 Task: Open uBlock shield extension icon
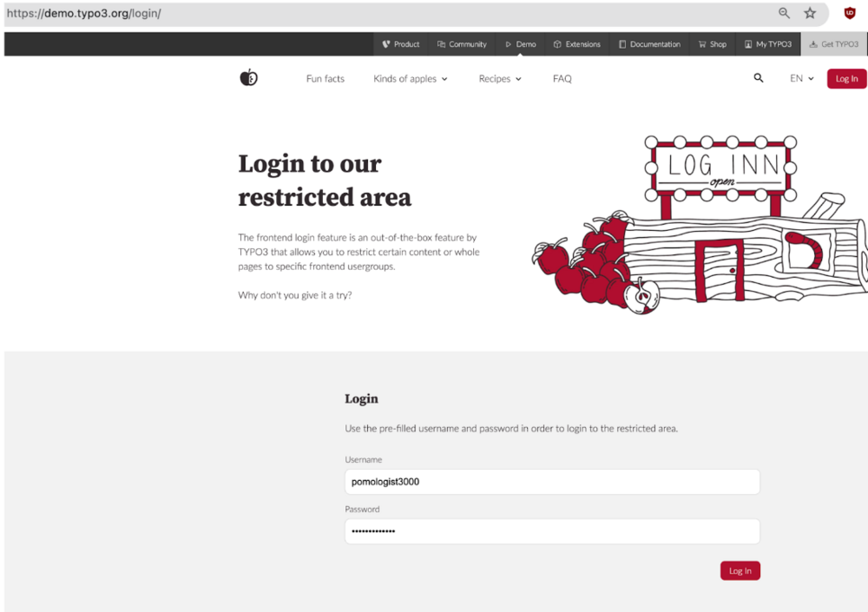850,13
